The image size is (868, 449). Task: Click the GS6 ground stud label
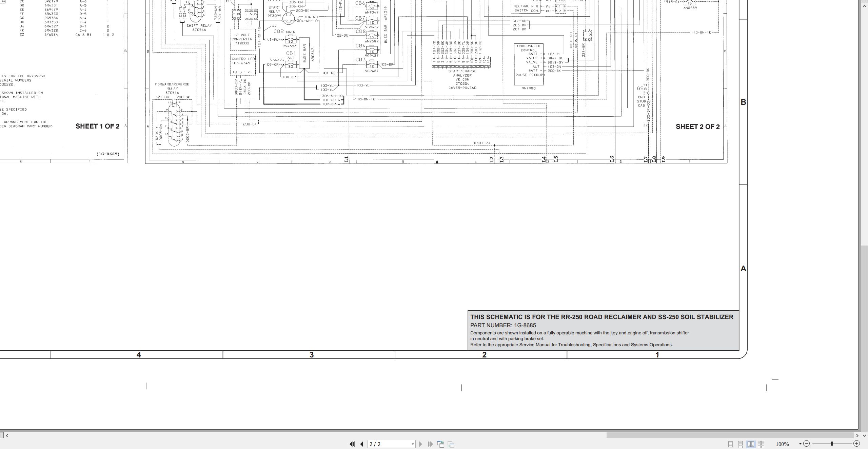coord(642,89)
